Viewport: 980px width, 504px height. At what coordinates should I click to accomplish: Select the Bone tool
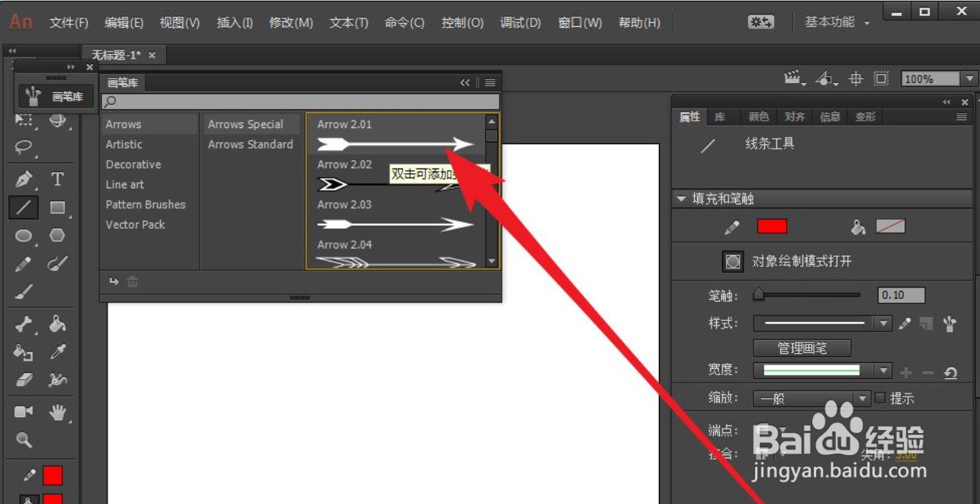(x=24, y=325)
